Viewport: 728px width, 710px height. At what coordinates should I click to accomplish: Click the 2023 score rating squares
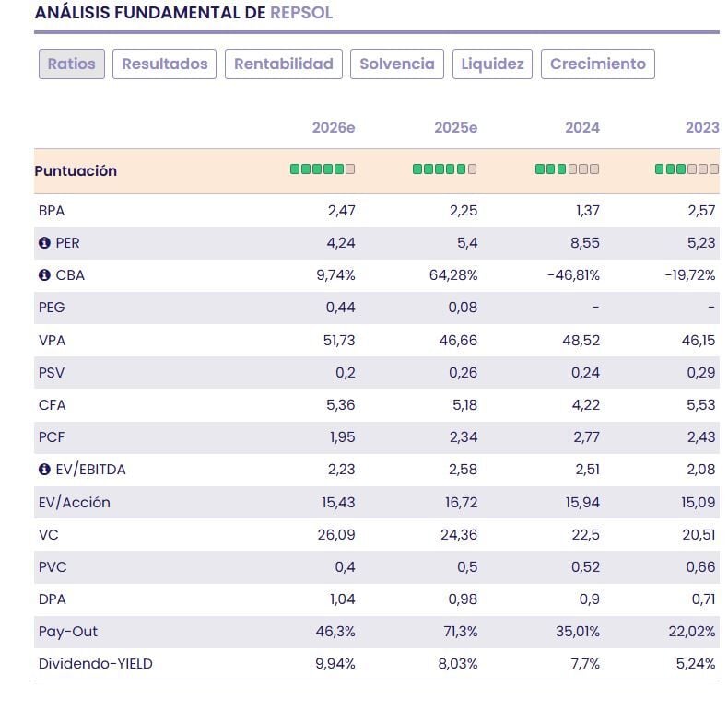coord(687,169)
